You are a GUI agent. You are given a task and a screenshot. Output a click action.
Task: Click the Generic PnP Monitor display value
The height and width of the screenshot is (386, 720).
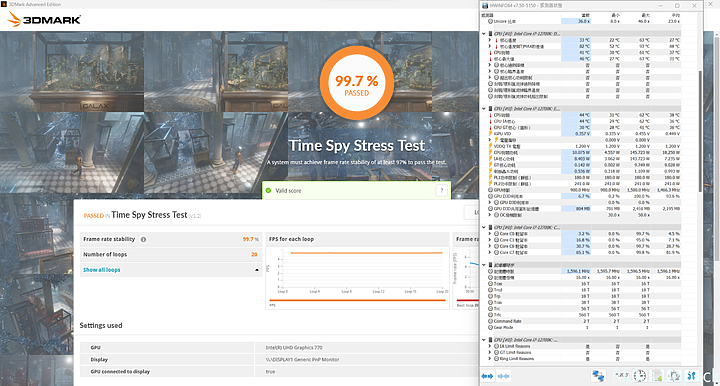point(302,359)
